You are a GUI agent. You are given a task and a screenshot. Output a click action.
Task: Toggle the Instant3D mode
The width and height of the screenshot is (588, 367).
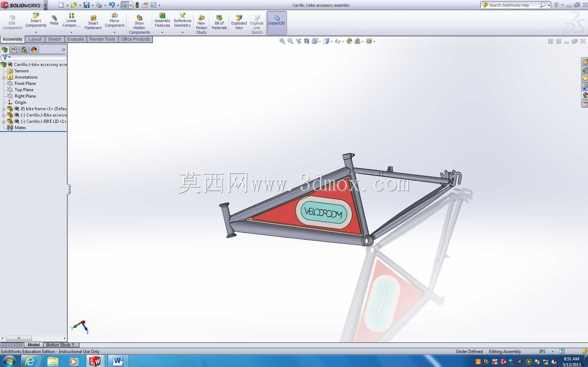(x=277, y=23)
